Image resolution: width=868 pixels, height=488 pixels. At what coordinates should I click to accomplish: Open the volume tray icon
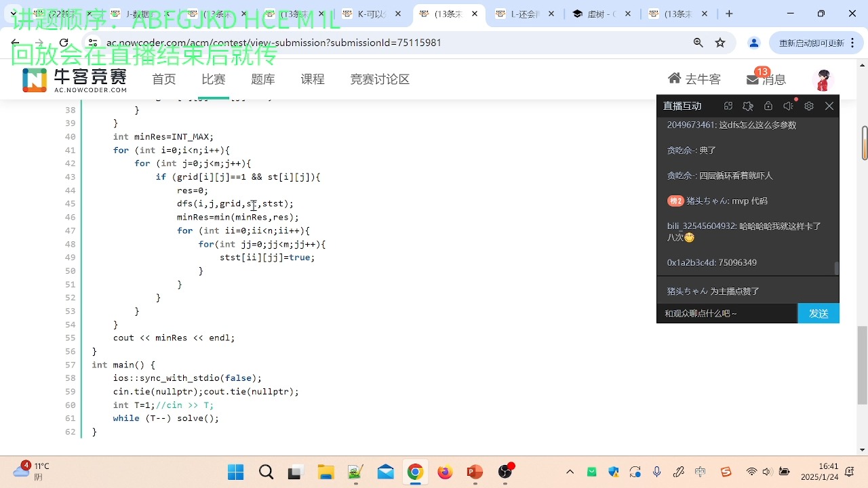pos(767,472)
